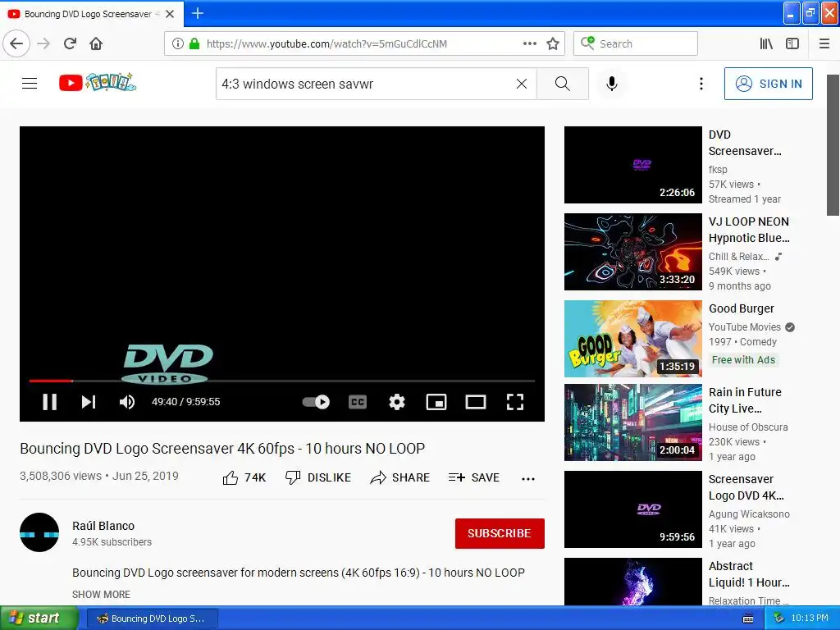
Task: Click the page vertical scrollbar thumb
Action: 833,144
